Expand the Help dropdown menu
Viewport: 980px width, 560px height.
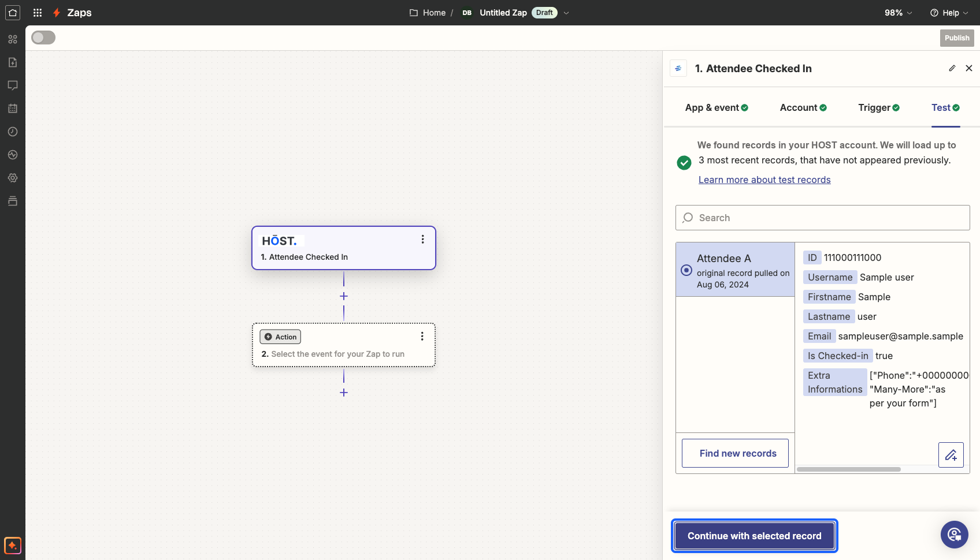point(949,13)
